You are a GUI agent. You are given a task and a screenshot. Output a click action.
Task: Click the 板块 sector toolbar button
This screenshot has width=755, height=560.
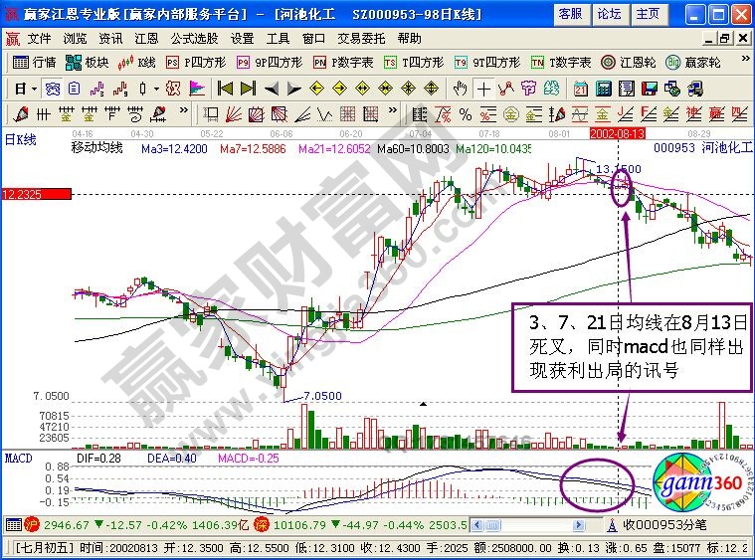coord(88,62)
